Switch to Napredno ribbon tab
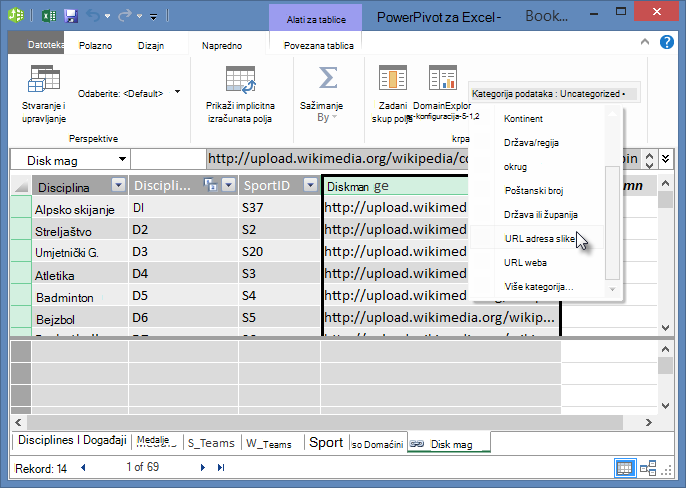 point(222,46)
